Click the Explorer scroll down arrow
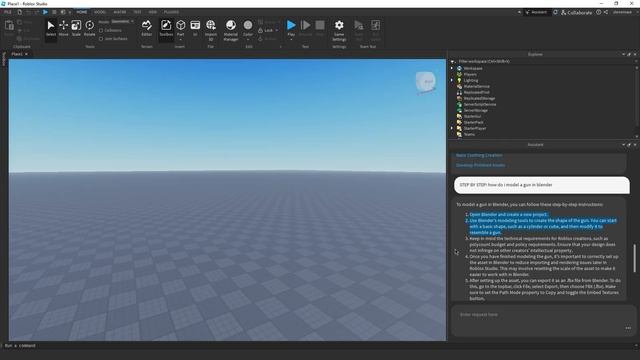 636,136
